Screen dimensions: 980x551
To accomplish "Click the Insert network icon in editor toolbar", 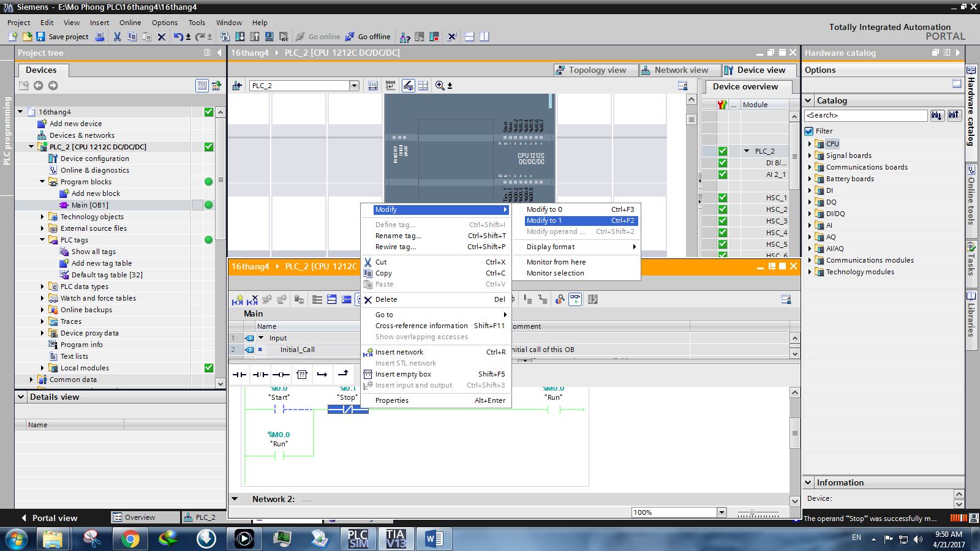I will [x=238, y=299].
